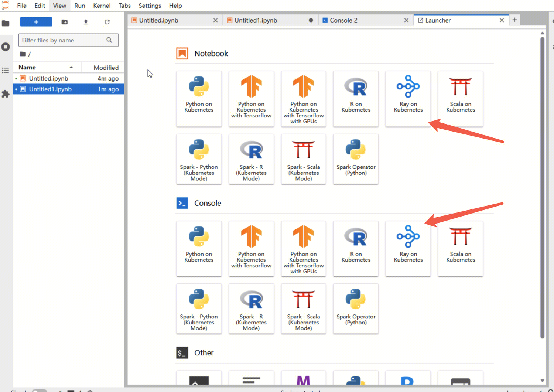This screenshot has width=554, height=392.
Task: Click the Upload Files icon
Action: 86,22
